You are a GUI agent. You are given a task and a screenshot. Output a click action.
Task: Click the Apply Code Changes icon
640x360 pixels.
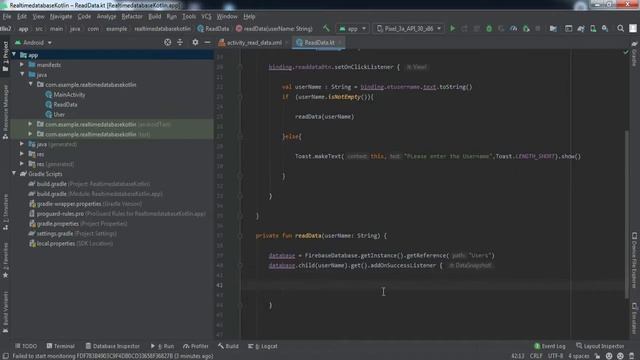pyautogui.click(x=477, y=29)
